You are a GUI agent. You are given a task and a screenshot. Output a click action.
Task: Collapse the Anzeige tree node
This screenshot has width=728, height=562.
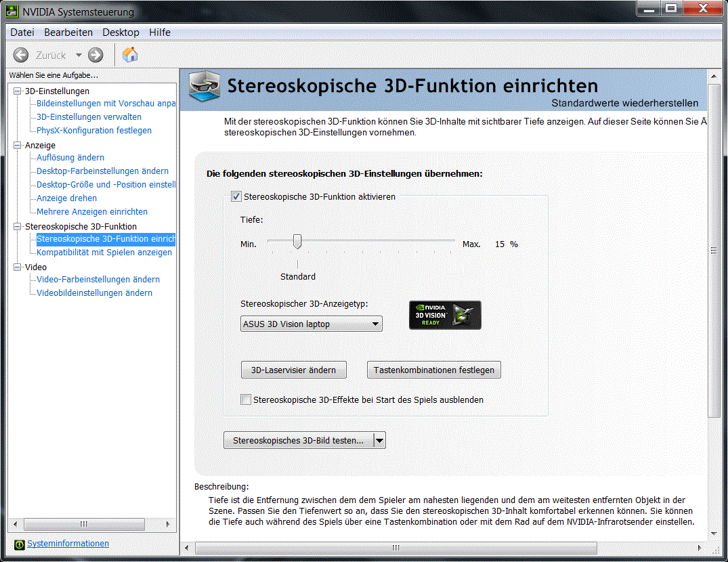tap(17, 146)
